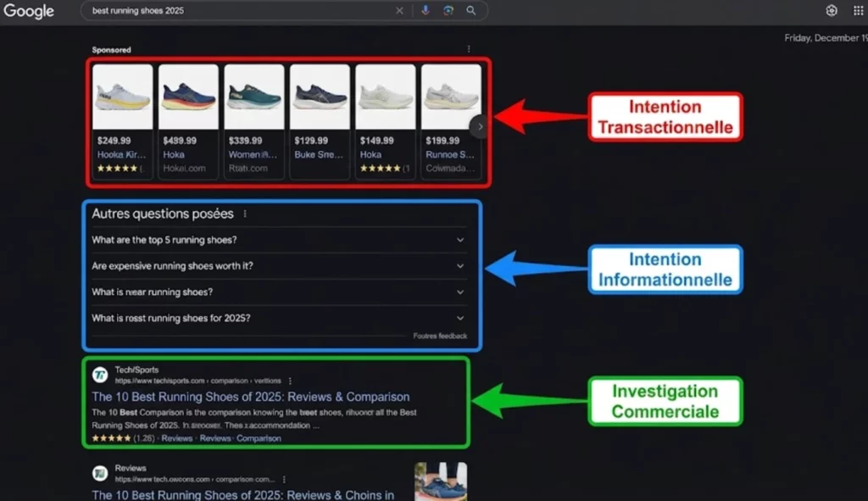Search by image using the Google Lens icon
The width and height of the screenshot is (868, 501).
coord(448,10)
